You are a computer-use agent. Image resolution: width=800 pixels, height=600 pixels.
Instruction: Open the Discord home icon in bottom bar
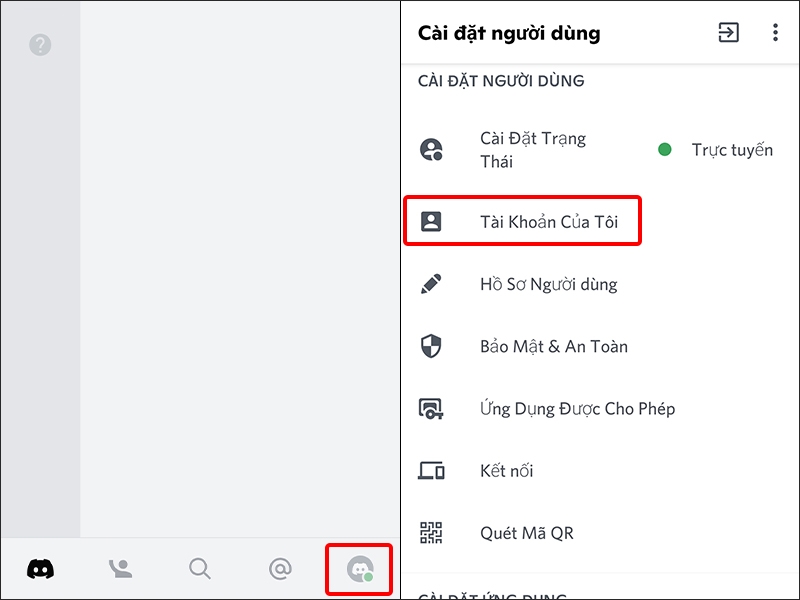click(40, 568)
